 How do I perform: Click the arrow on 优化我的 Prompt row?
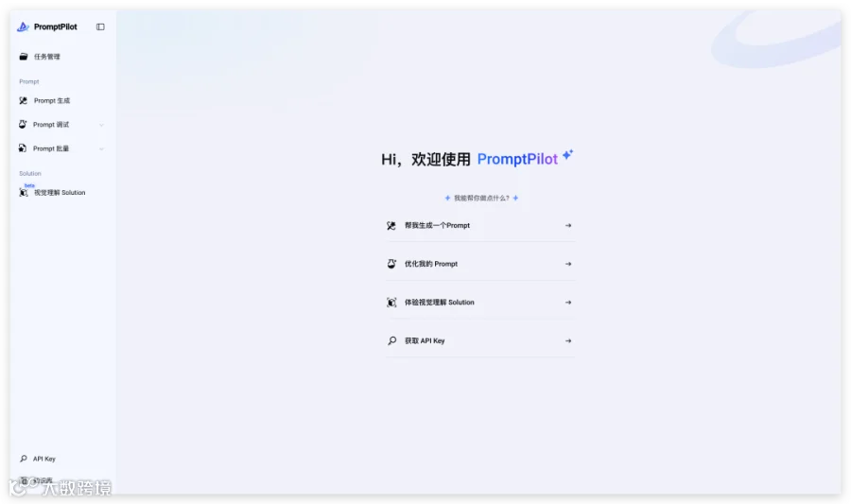(x=568, y=264)
